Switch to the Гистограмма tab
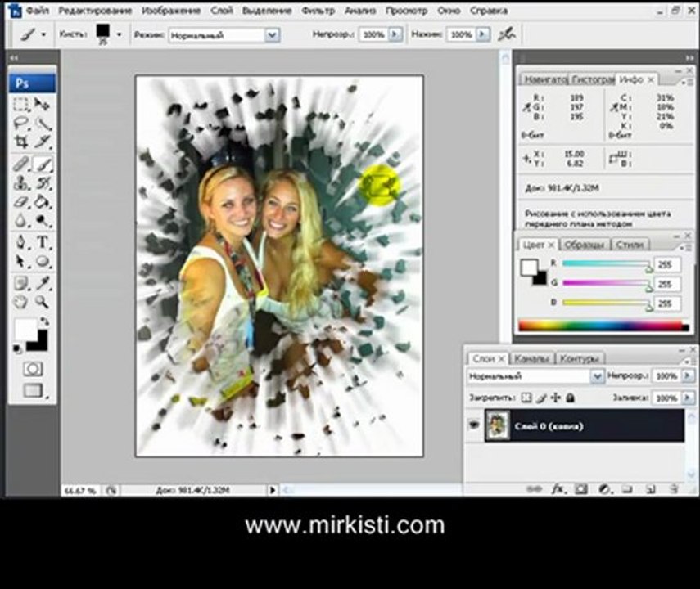The height and width of the screenshot is (589, 700). [x=593, y=79]
